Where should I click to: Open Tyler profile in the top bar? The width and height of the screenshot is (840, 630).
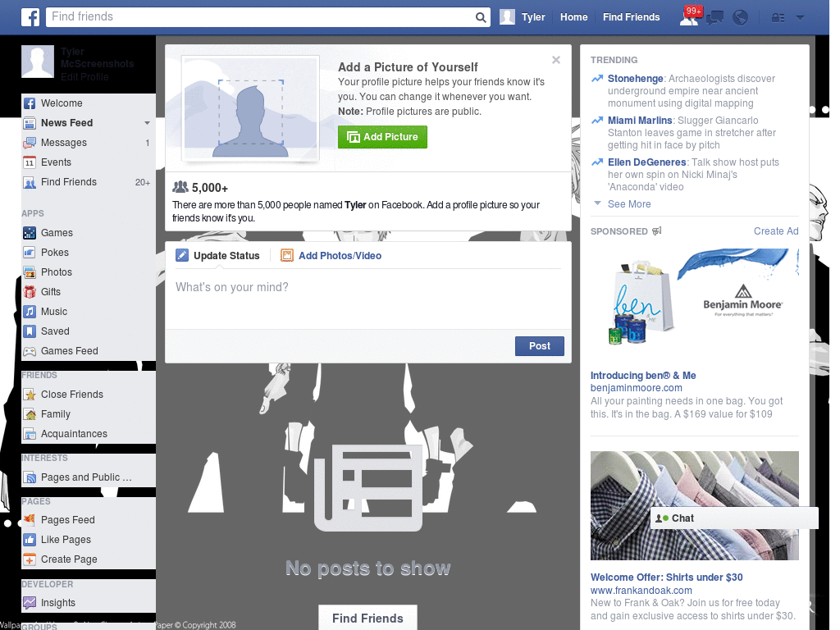(x=523, y=17)
